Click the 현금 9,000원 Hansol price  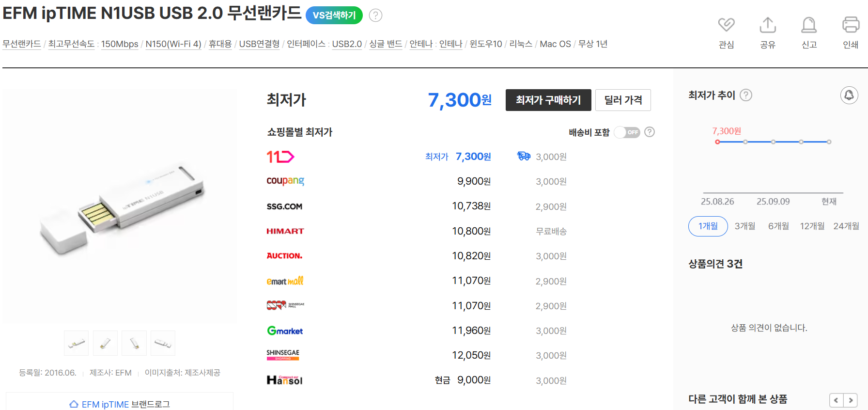click(x=463, y=380)
